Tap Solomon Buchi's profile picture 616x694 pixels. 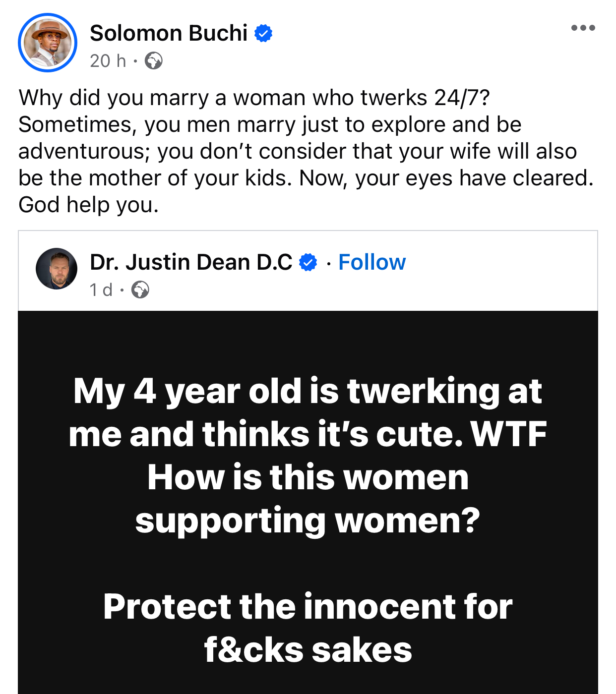coord(48,43)
